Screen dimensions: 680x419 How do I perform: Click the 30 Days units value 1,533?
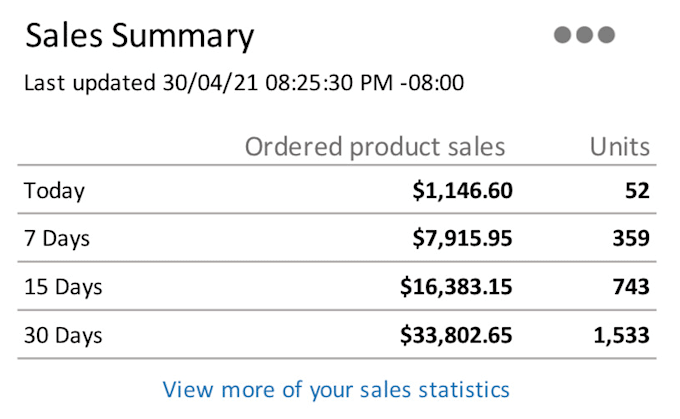[x=621, y=335]
